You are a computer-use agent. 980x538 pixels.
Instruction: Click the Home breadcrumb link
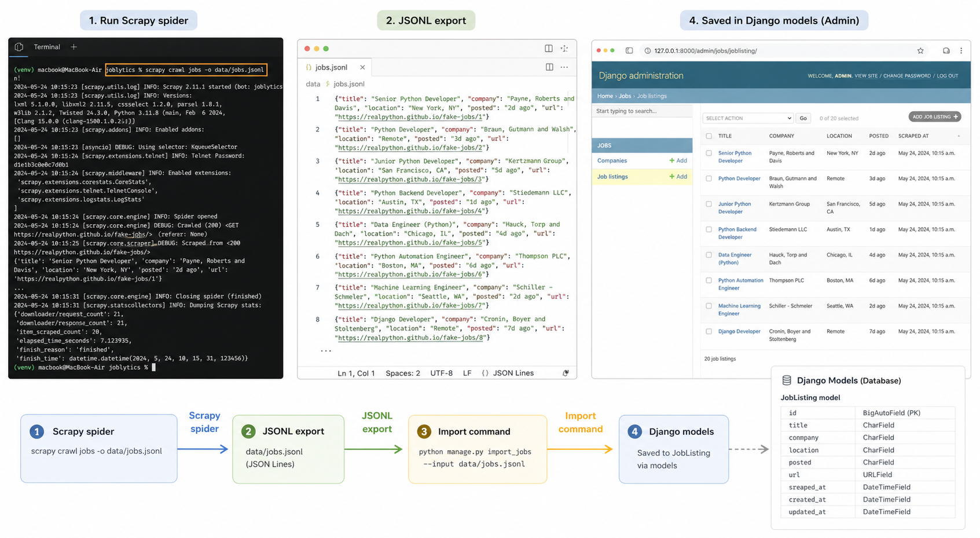605,96
